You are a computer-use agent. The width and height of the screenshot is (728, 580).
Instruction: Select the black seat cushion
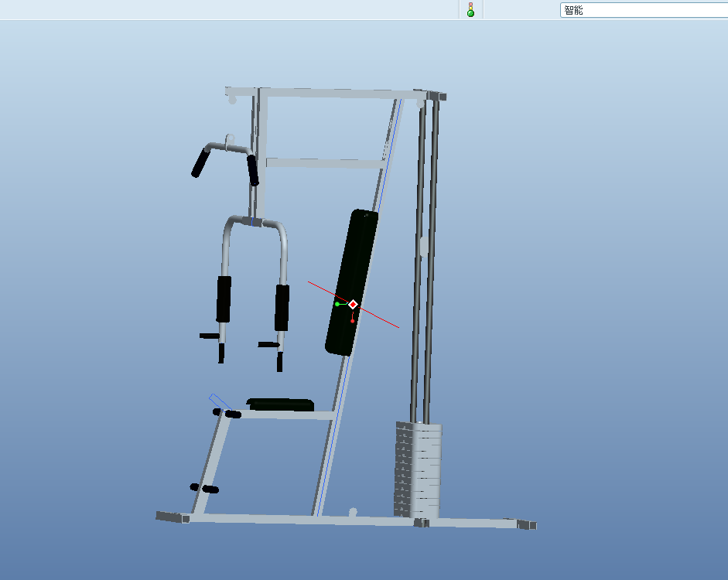(280, 404)
